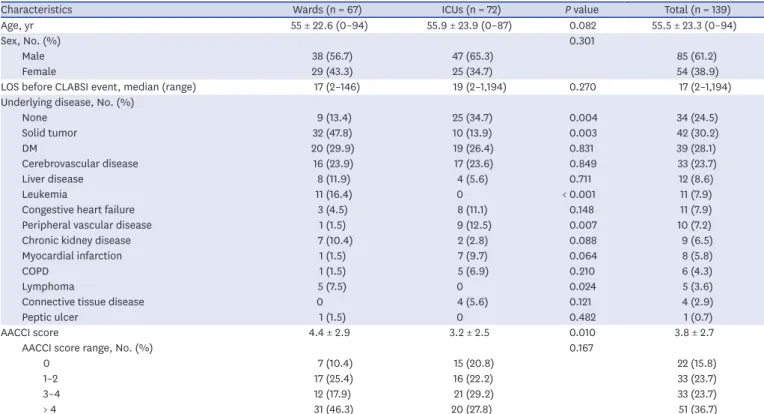Click total female count '54 (38.9)'
The height and width of the screenshot is (414, 764).
coord(697,72)
